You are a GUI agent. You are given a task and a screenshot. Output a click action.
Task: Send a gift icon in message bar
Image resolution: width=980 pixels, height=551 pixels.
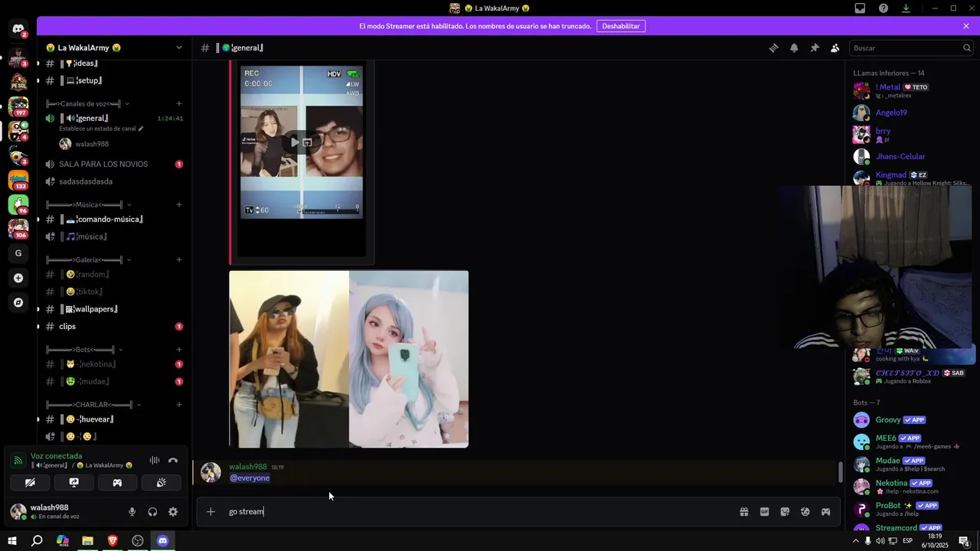(x=743, y=511)
